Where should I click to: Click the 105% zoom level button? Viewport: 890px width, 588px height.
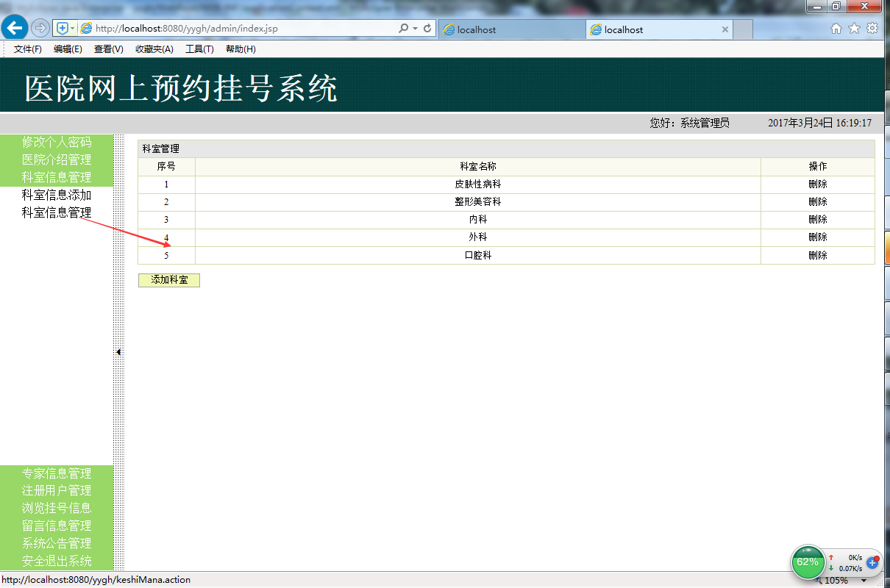[836, 581]
